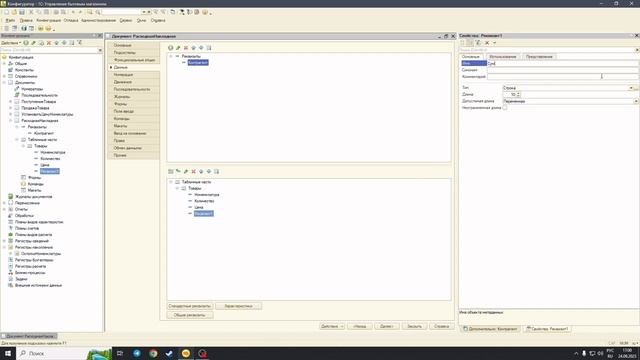Image resolution: width=640 pixels, height=360 pixels.
Task: Click the Комментарий input field
Action: click(563, 77)
